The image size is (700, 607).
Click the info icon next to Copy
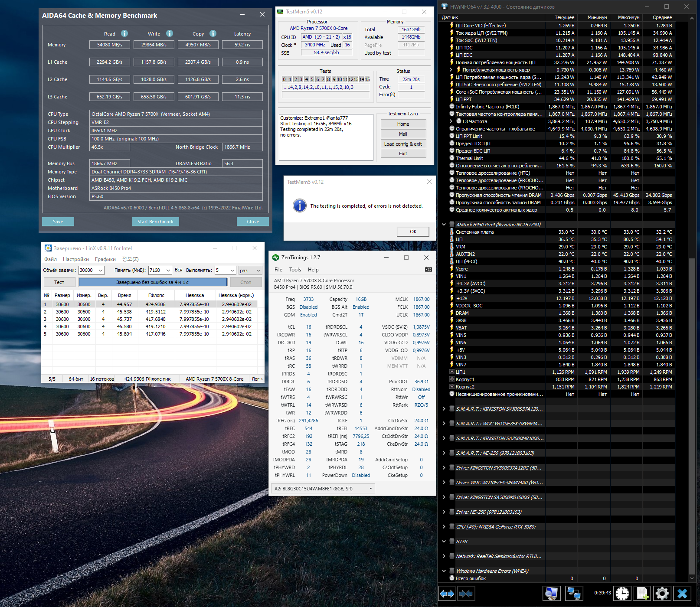(x=213, y=34)
